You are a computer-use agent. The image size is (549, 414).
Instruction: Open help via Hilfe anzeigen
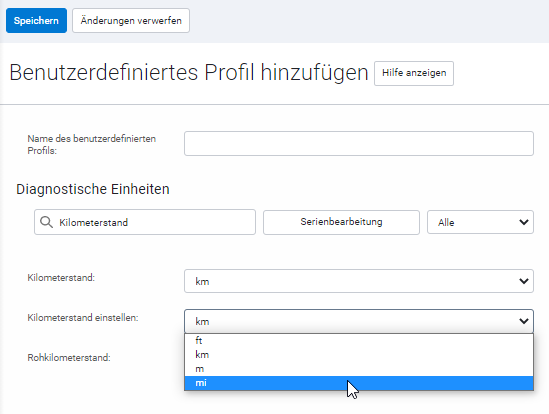pyautogui.click(x=414, y=73)
